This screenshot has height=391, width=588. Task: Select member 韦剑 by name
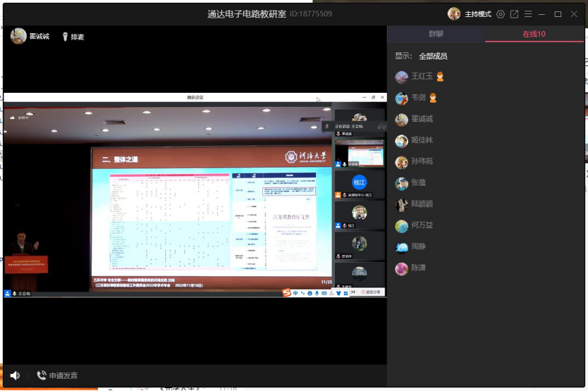click(418, 98)
